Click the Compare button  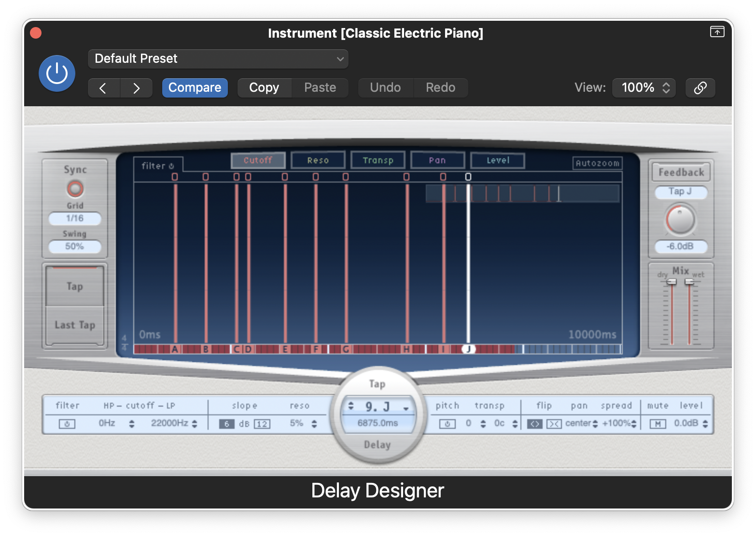click(x=195, y=88)
